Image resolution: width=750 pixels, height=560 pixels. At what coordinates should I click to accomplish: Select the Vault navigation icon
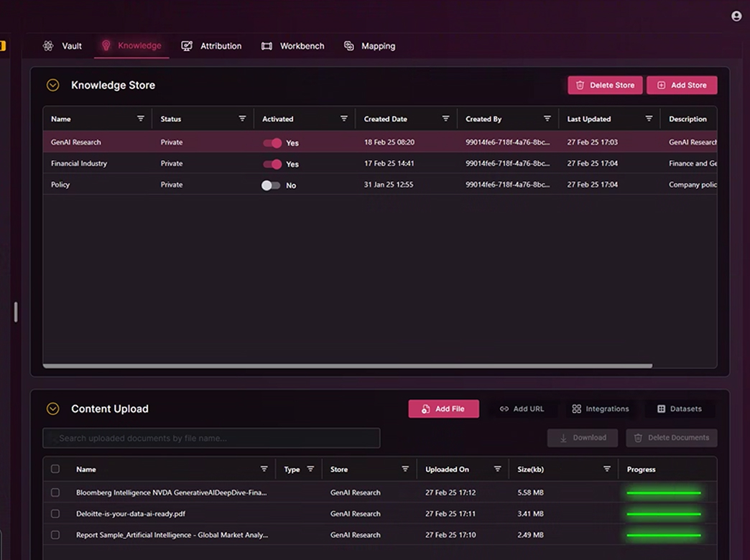click(x=47, y=45)
